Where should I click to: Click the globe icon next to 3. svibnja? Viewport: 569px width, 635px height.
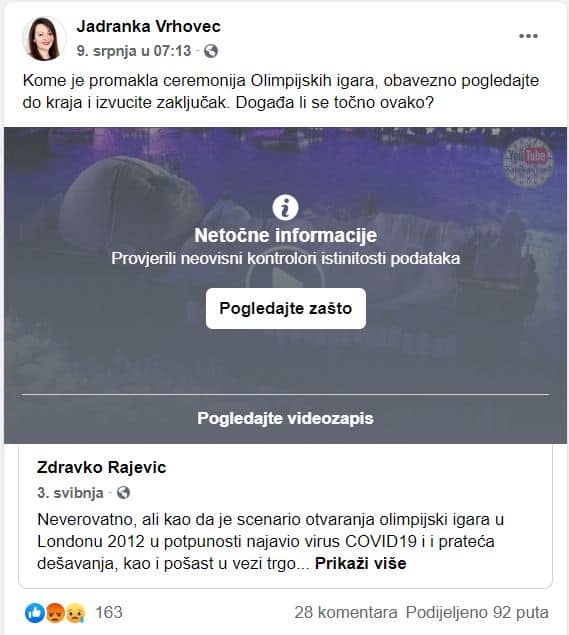[123, 493]
